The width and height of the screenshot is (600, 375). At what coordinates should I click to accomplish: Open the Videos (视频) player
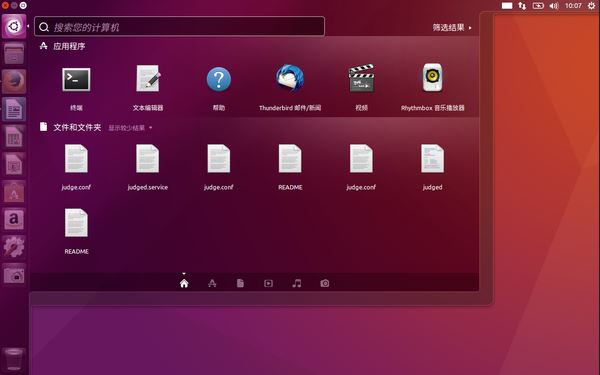(361, 78)
